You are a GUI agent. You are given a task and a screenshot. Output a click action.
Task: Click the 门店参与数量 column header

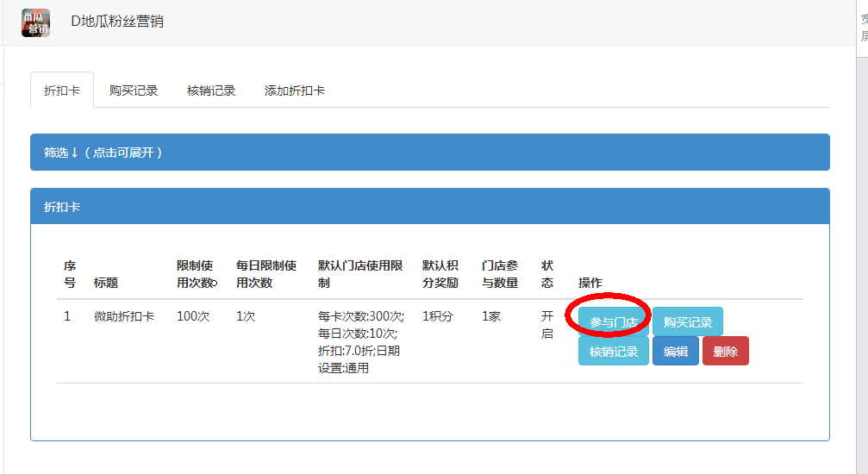(500, 274)
